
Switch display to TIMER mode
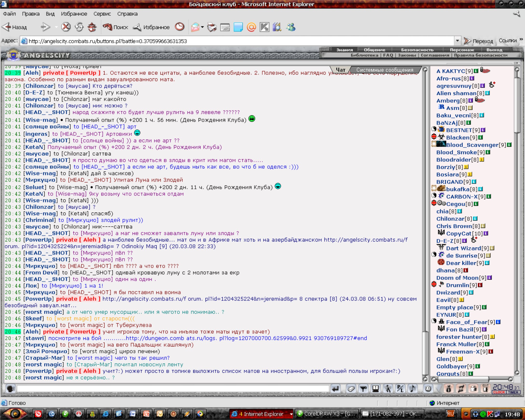(x=513, y=392)
